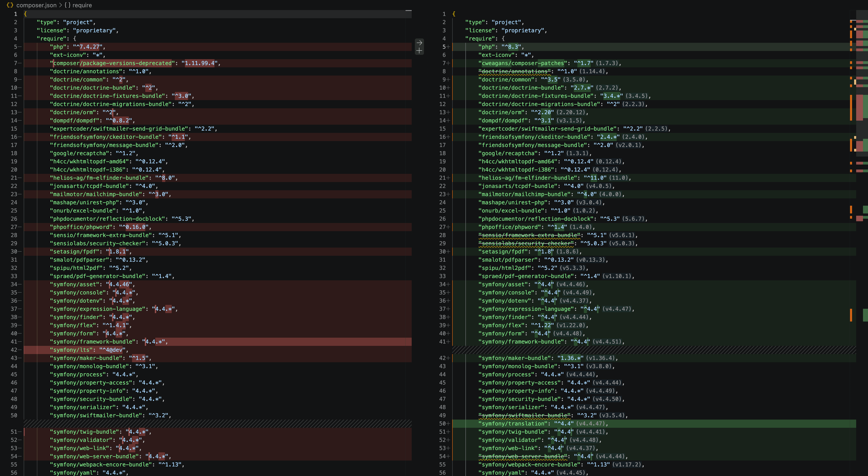868x476 pixels.
Task: Click "^8.3" php version in right pane
Action: [511, 47]
